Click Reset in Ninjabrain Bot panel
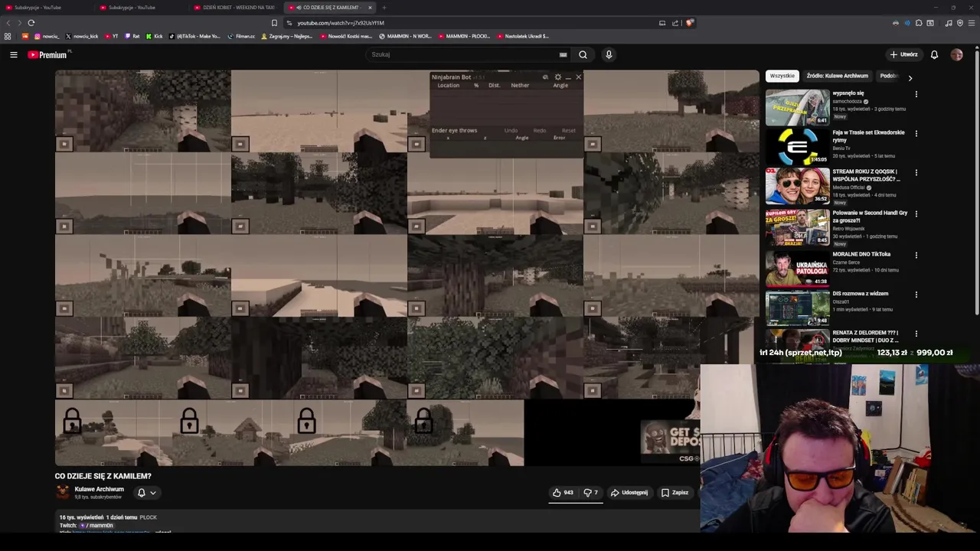This screenshot has width=980, height=551. click(568, 130)
